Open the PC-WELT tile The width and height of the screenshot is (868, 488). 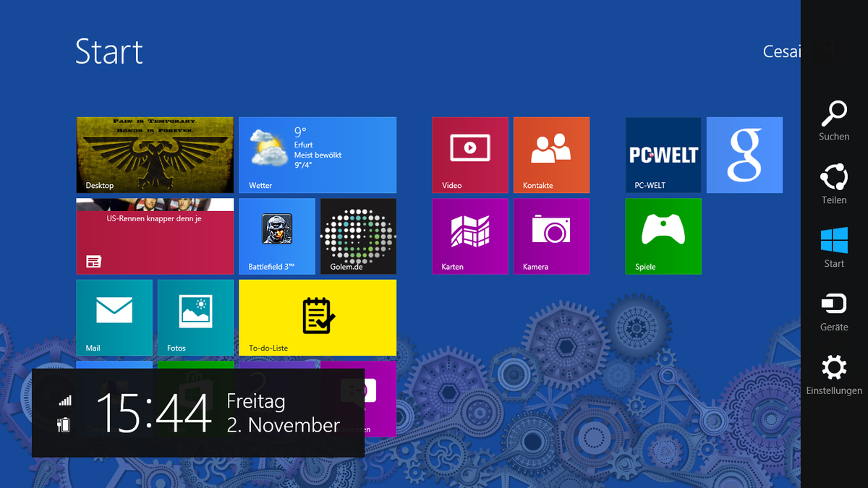coord(663,155)
